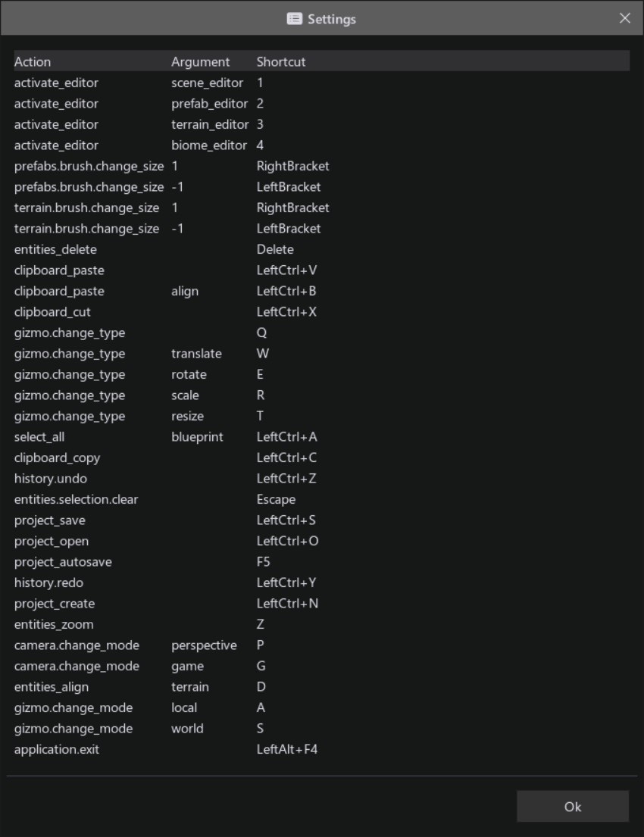
Task: Select the gizmo.change_type translate row
Action: pyautogui.click(x=152, y=353)
